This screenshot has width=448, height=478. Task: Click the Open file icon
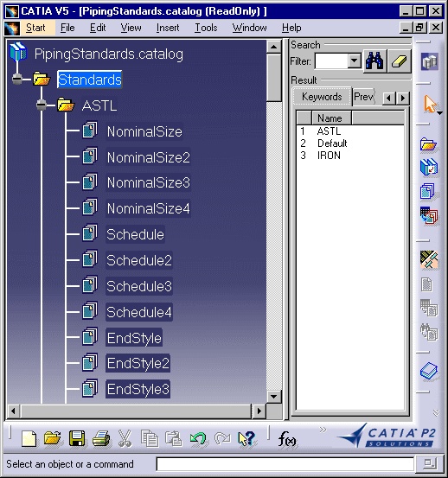pyautogui.click(x=53, y=438)
